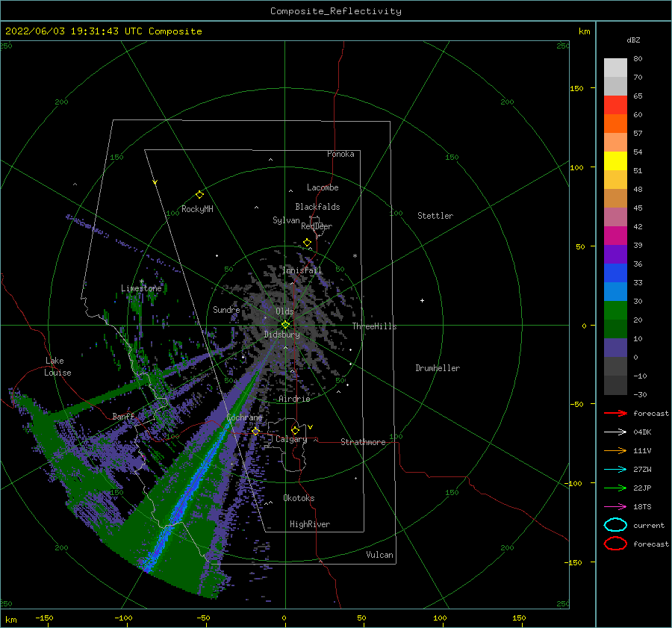Click the 20 dBZ green color swatch
The height and width of the screenshot is (628, 672).
[x=615, y=311]
